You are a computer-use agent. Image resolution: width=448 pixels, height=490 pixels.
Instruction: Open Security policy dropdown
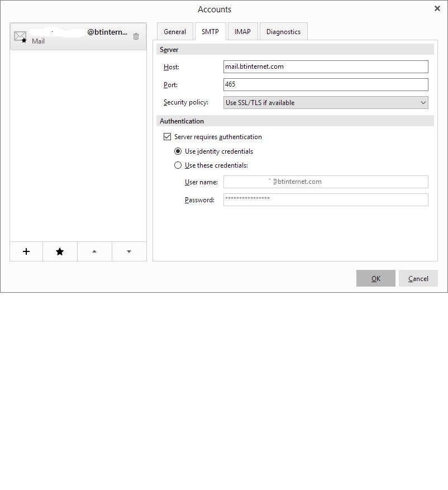[326, 102]
